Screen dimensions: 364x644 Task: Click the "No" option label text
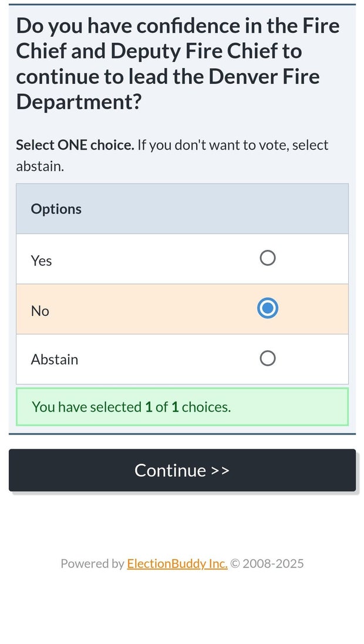40,310
